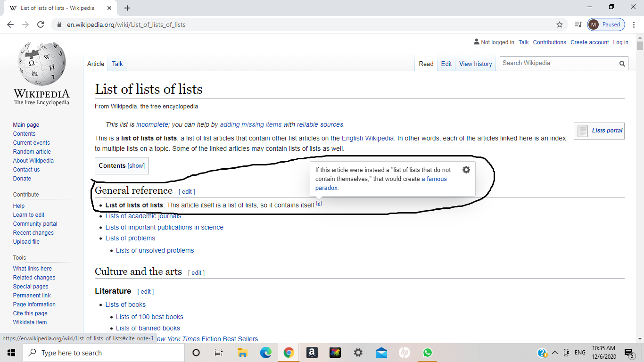Image resolution: width=644 pixels, height=362 pixels.
Task: Open Microsoft Edge from taskbar
Action: coord(266,353)
